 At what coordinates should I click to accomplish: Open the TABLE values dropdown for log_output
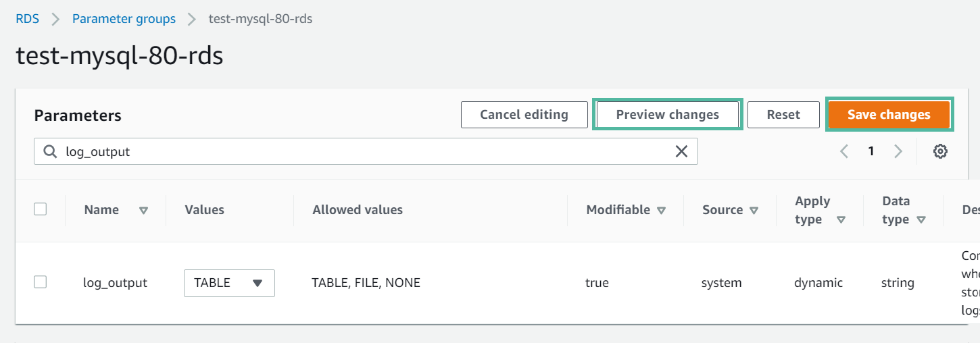[x=229, y=283]
